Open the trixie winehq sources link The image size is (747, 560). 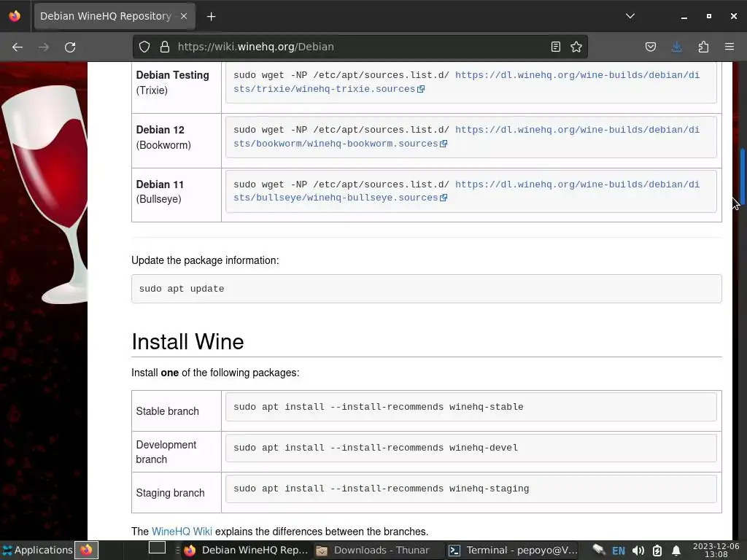coord(466,82)
